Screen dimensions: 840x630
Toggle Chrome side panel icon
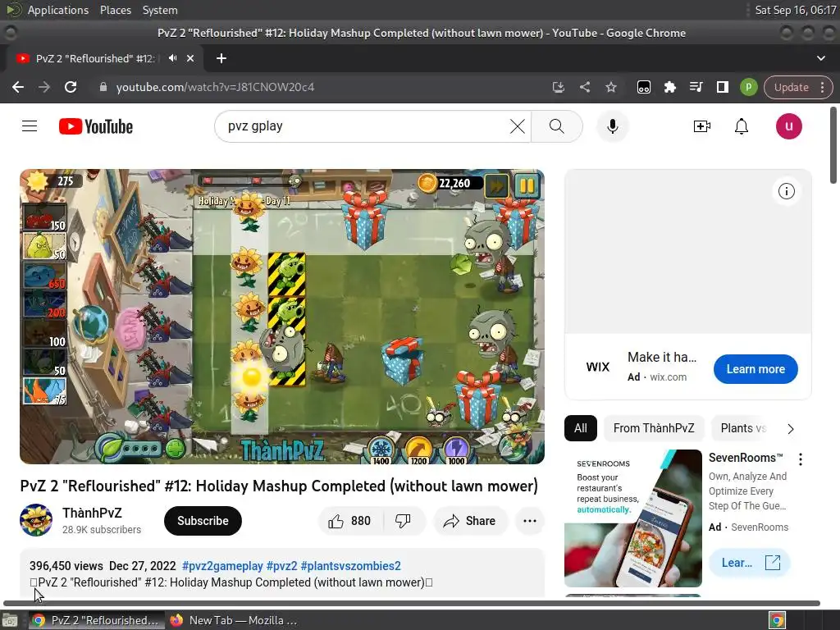[723, 87]
